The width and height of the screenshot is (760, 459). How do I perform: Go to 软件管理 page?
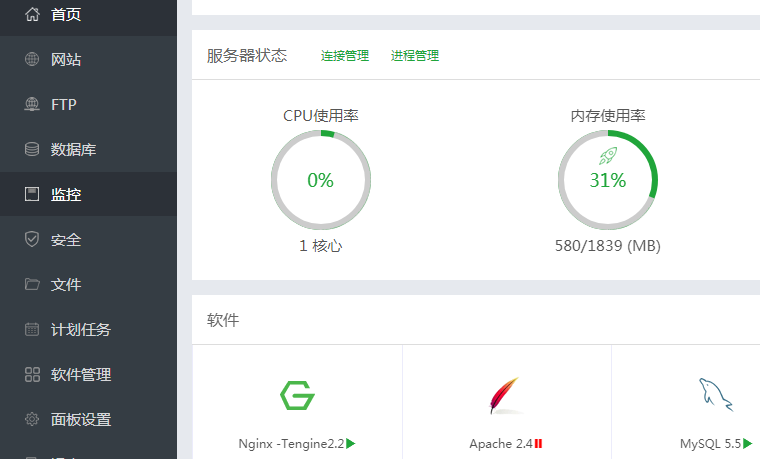(x=88, y=374)
